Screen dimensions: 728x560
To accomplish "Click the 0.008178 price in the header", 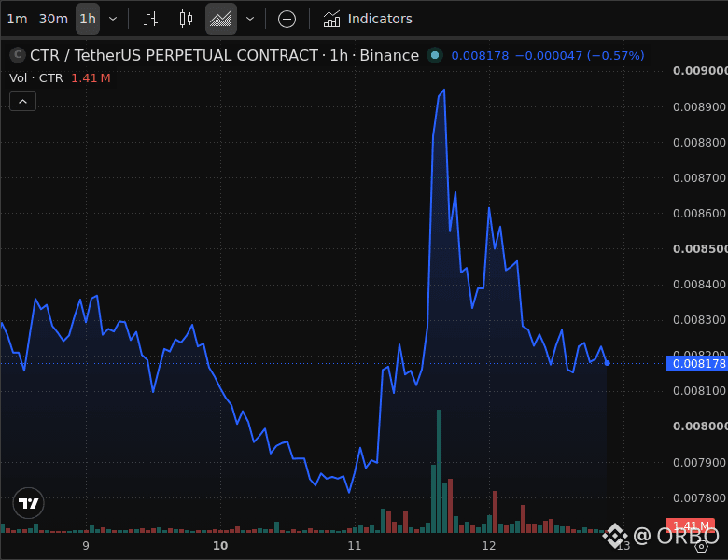I will tap(480, 56).
